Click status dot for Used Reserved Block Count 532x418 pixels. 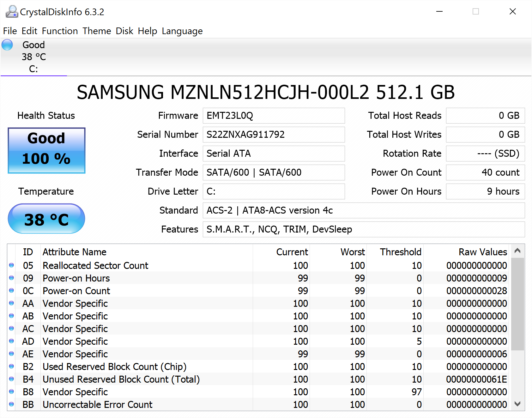(x=11, y=367)
